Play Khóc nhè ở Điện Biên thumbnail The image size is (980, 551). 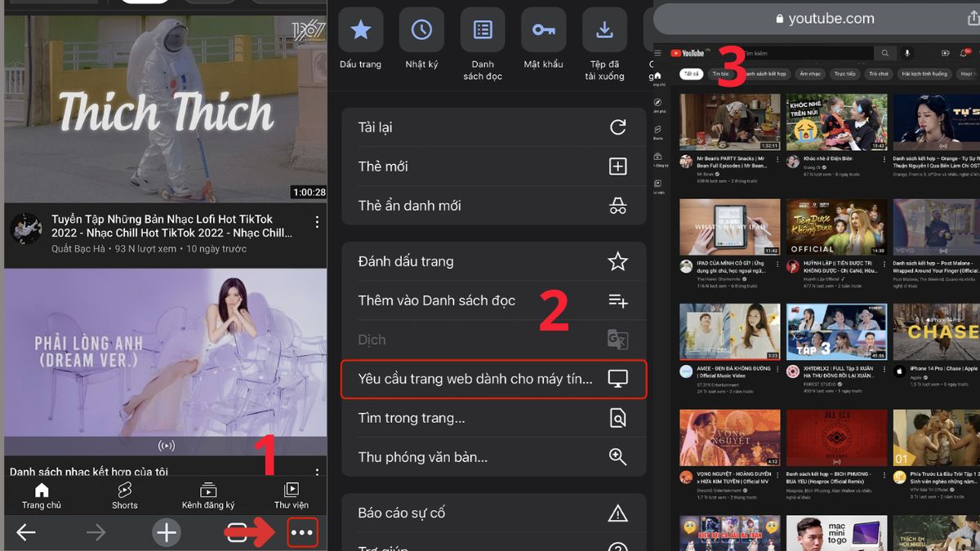tap(836, 122)
